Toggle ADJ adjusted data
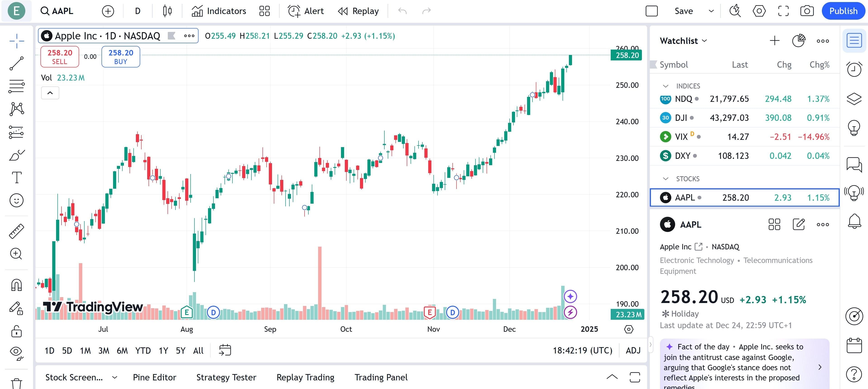This screenshot has height=389, width=868. click(x=633, y=351)
